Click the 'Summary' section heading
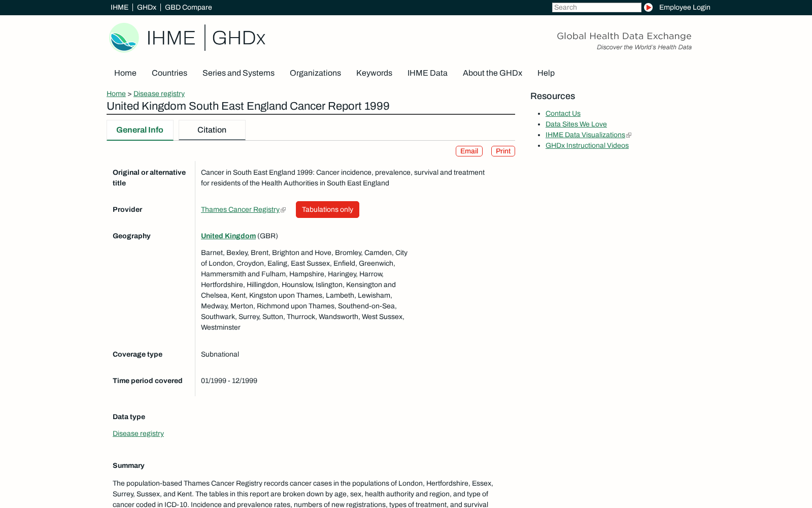Viewport: 812px width, 508px height. tap(128, 466)
